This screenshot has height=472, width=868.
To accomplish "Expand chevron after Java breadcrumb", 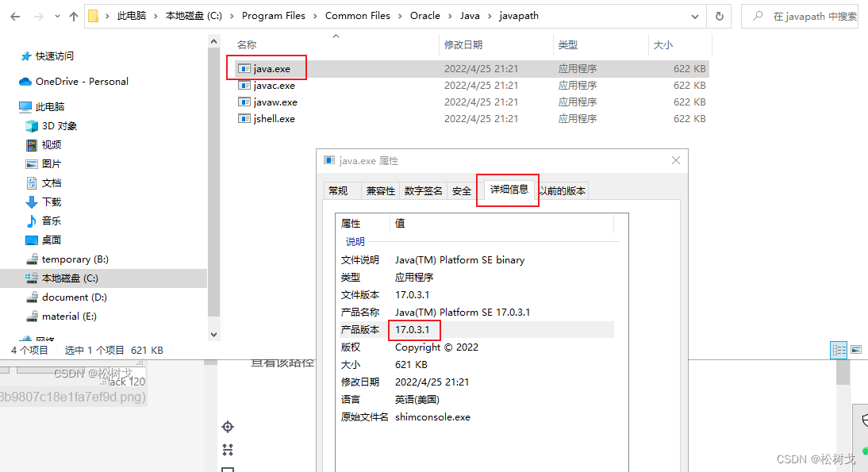I will 490,16.
